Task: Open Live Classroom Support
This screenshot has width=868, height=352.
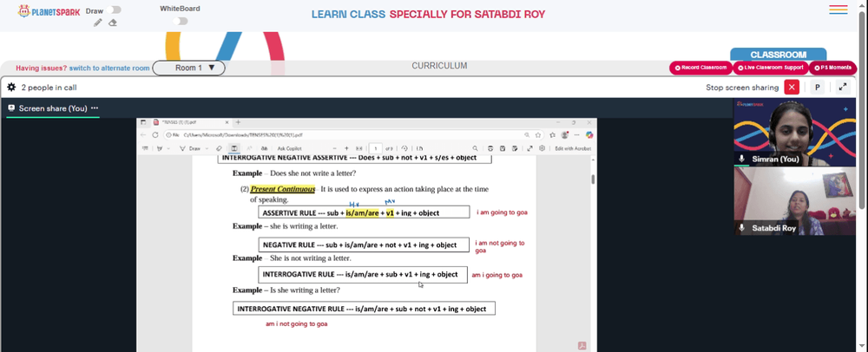Action: (x=771, y=68)
